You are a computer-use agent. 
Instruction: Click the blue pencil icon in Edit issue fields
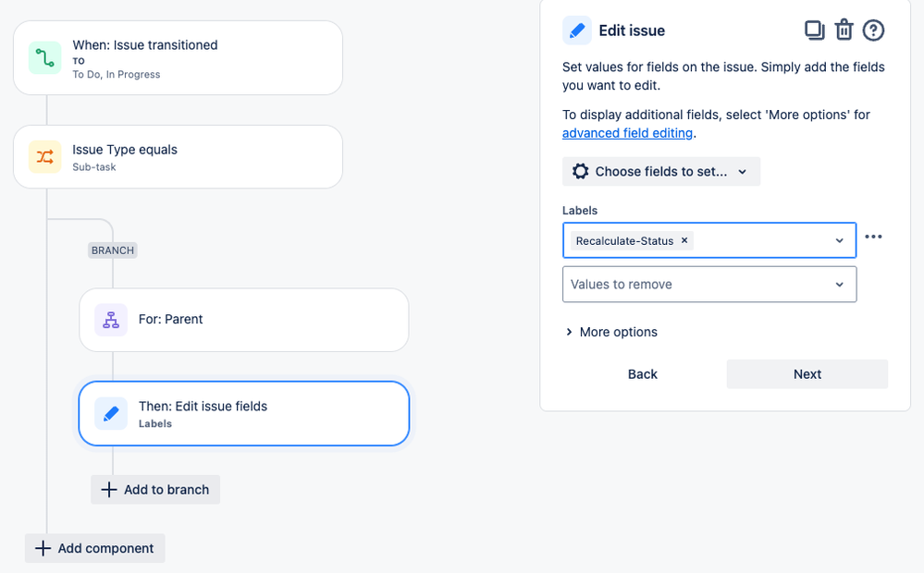(111, 413)
